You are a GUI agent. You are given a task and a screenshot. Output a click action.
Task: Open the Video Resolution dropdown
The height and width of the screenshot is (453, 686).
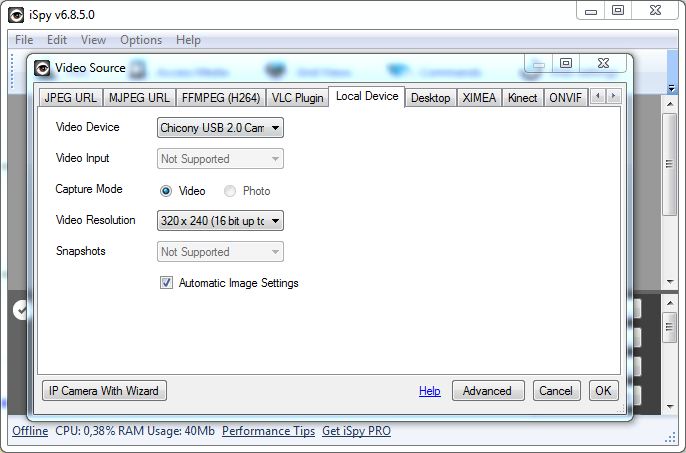[x=220, y=221]
